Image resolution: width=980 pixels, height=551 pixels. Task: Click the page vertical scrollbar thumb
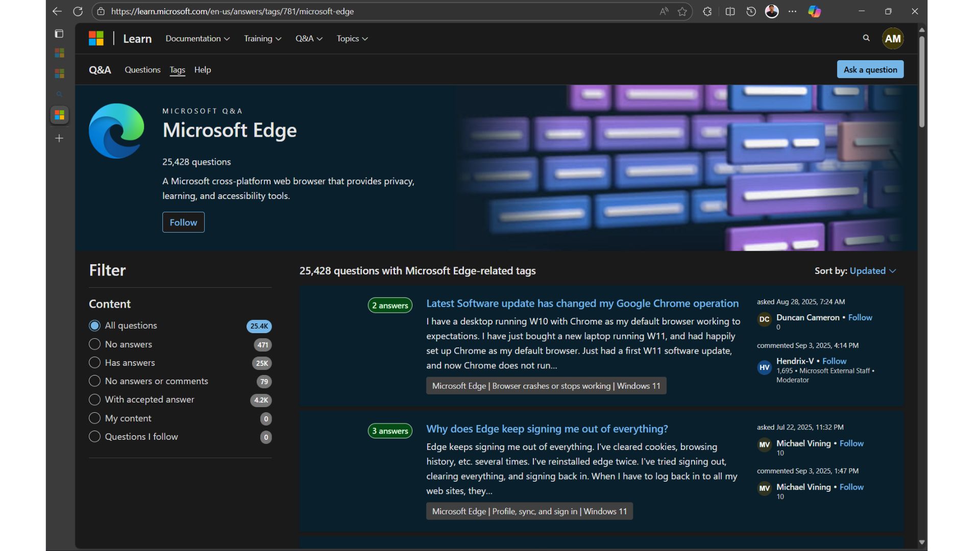tap(922, 82)
